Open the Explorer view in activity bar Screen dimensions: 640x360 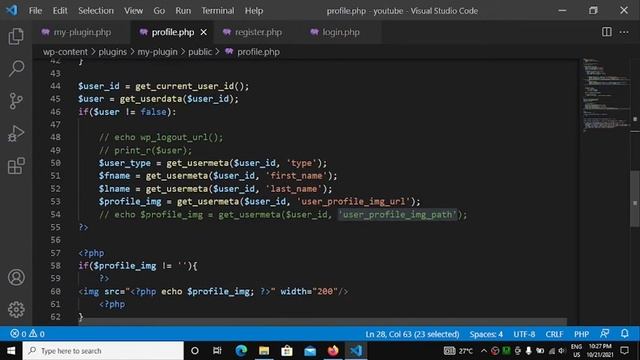coord(16,36)
